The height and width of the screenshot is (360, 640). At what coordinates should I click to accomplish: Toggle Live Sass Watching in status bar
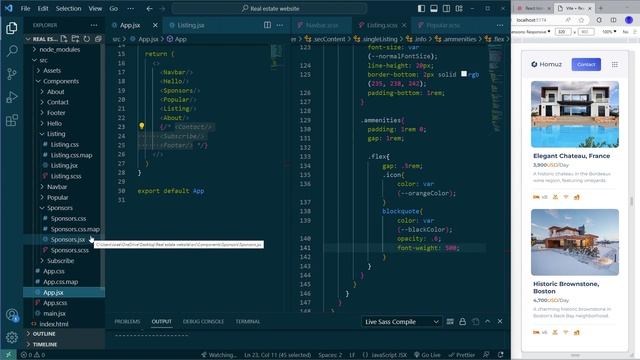click(218, 355)
